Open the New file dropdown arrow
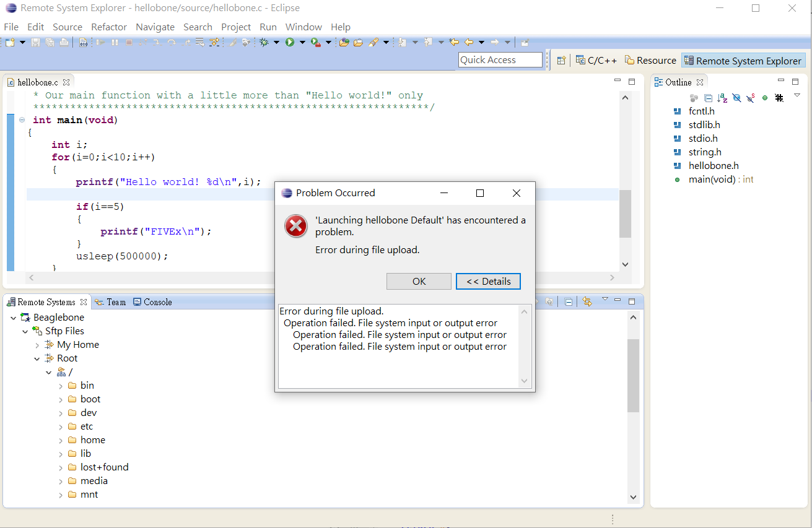This screenshot has width=812, height=528. pyautogui.click(x=22, y=42)
